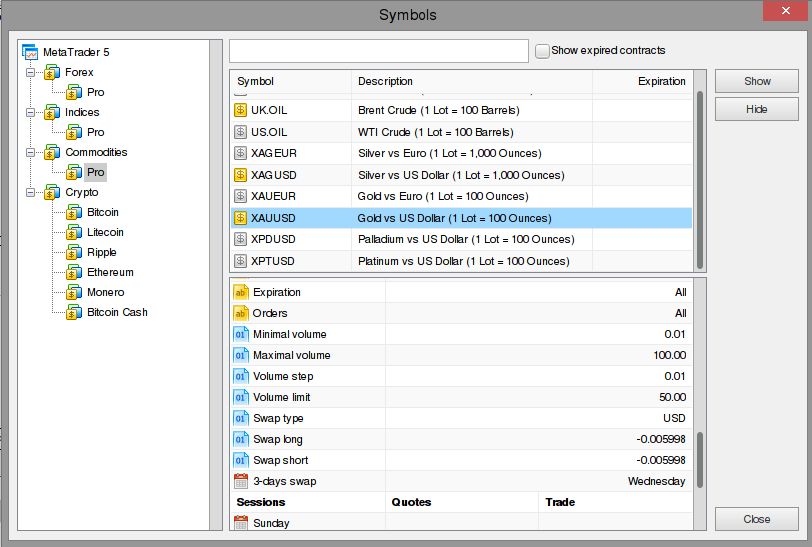Viewport: 812px width, 547px height.
Task: Click the Show button
Action: coord(757,81)
